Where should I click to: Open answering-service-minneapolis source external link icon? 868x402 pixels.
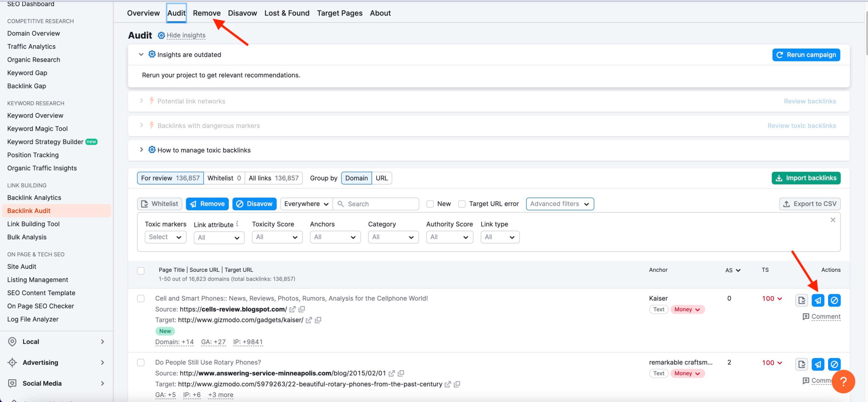click(391, 373)
